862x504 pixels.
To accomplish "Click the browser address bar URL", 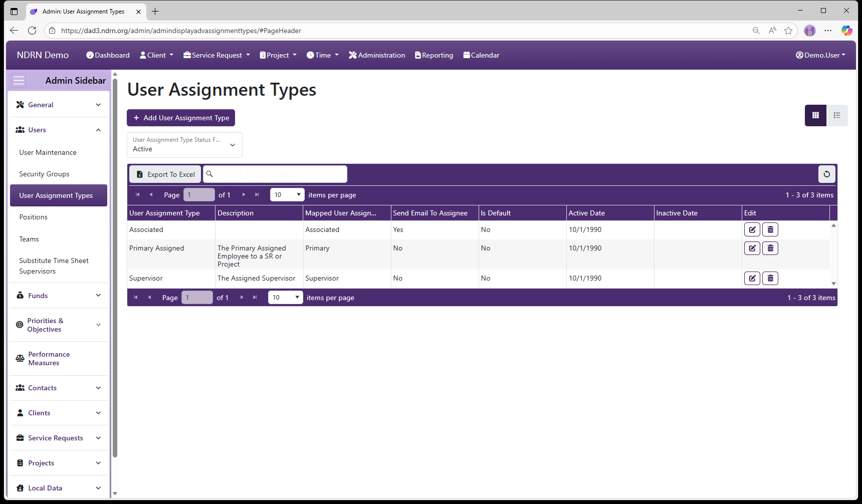I will point(181,31).
